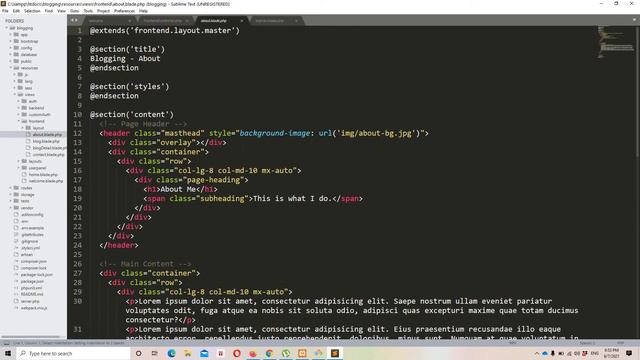The height and width of the screenshot is (360, 640).
Task: Expand the bootstrap folder
Action: click(11, 41)
